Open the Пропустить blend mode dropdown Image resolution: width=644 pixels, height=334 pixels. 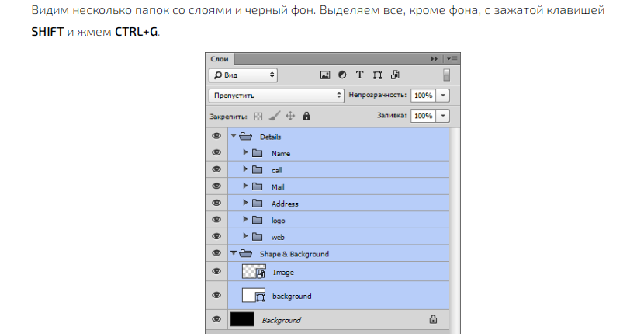click(276, 95)
